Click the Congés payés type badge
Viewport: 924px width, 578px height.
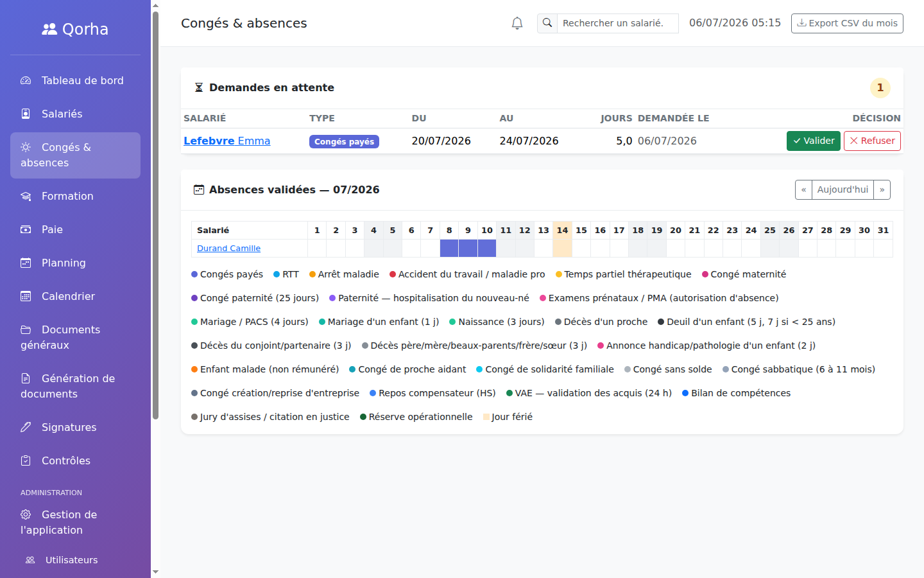click(x=344, y=141)
